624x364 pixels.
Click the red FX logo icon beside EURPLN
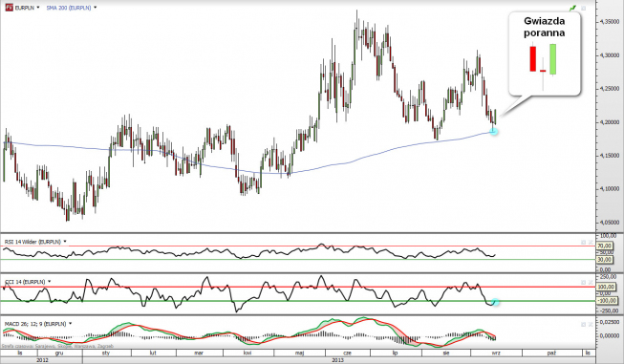click(x=9, y=7)
